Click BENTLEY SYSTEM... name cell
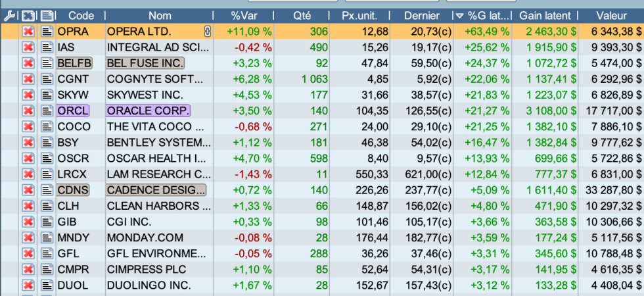 [158, 143]
